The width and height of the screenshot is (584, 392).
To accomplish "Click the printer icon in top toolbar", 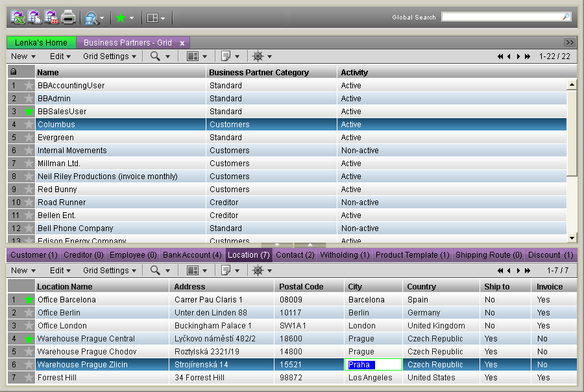I will coord(68,18).
